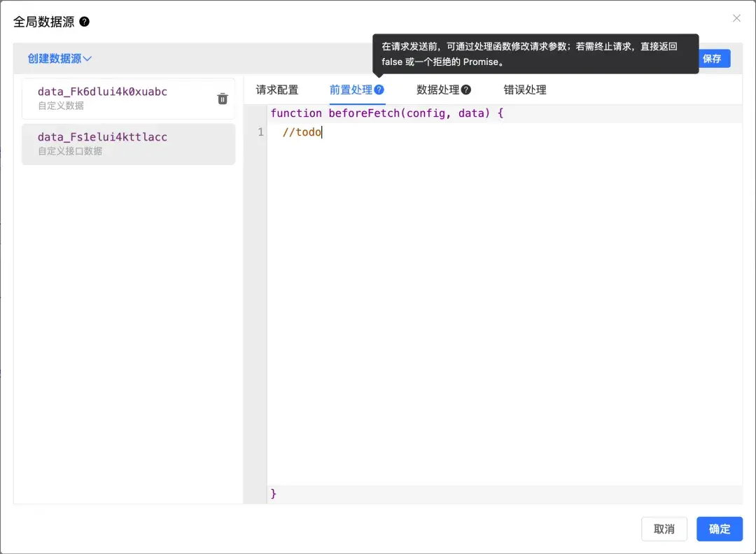Click the function beforeFetch header line
Viewport: 756px width, 554px height.
tap(386, 113)
